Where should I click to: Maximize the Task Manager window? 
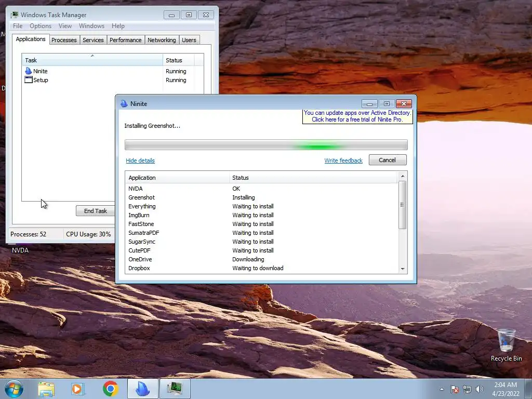coord(189,15)
